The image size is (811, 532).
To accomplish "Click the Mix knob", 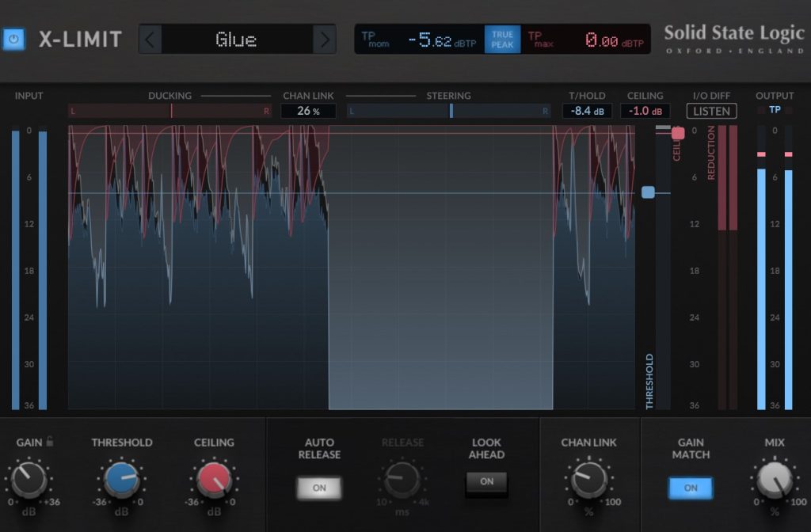I will (x=775, y=480).
